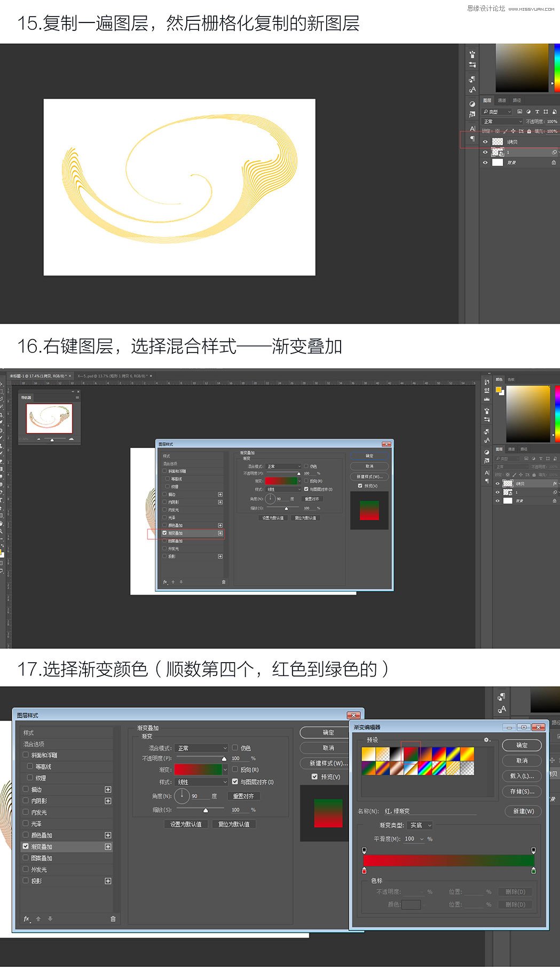This screenshot has width=560, height=967.
Task: Filter by adjustment layers in step 15 Layers panel
Action: coord(529,112)
